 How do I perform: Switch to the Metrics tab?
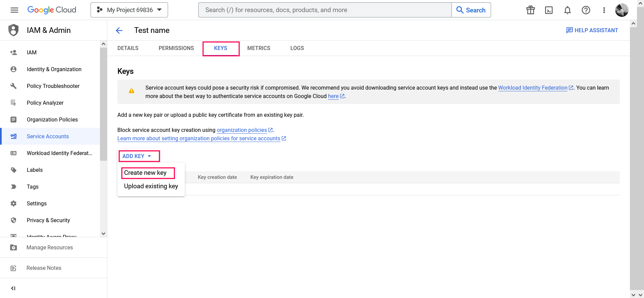tap(259, 48)
